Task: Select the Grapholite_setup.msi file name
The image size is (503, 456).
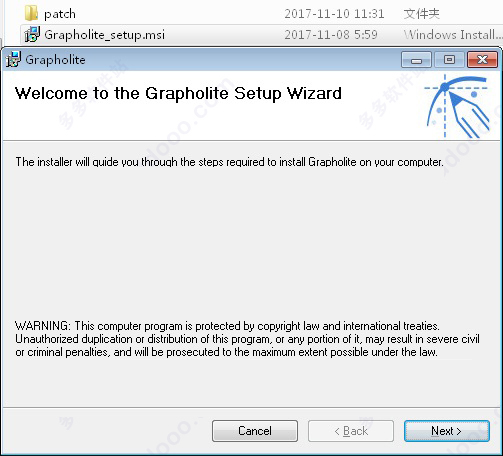Action: (104, 35)
